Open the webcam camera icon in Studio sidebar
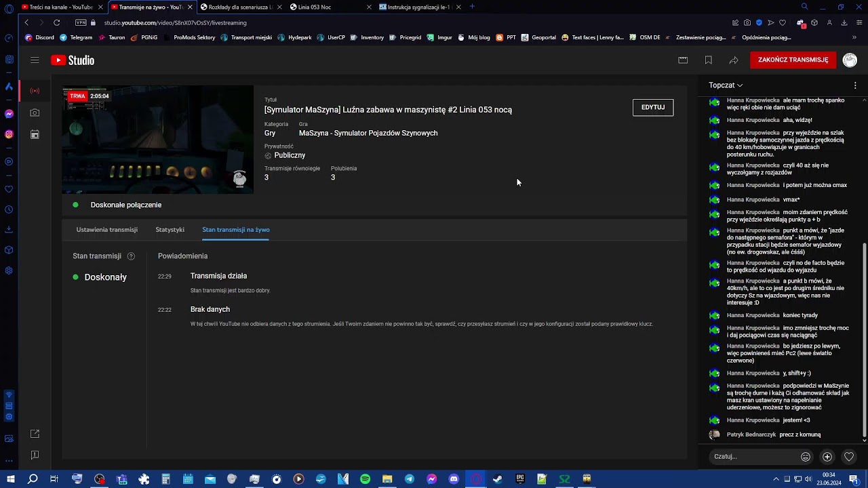 35,113
